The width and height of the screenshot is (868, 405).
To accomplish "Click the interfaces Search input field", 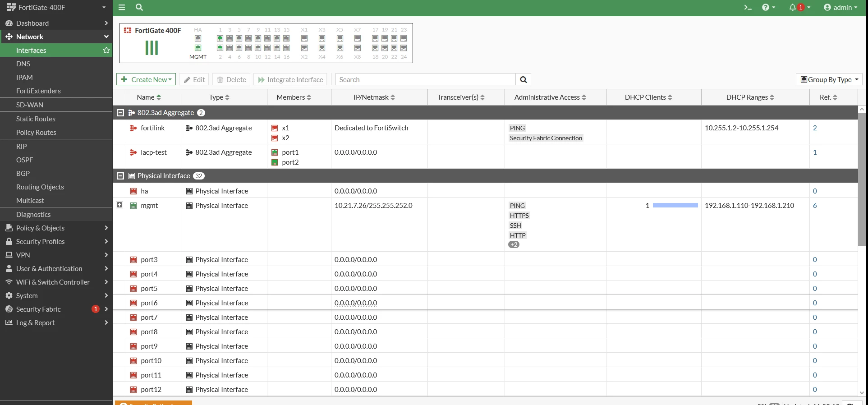I will point(425,79).
